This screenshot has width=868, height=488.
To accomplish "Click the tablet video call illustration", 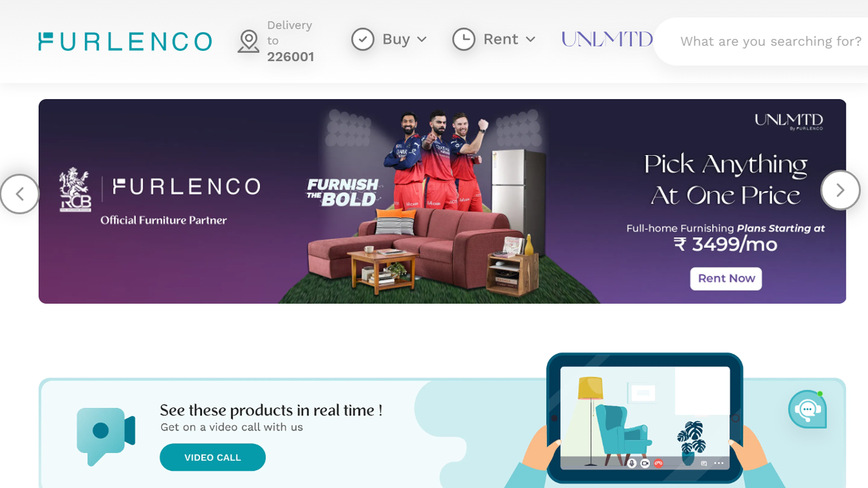I will [644, 419].
